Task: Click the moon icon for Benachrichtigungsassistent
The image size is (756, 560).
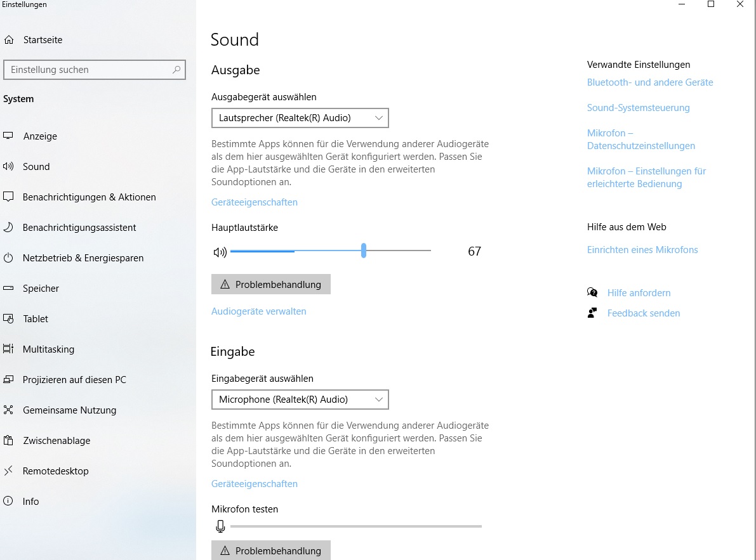Action: 8,227
